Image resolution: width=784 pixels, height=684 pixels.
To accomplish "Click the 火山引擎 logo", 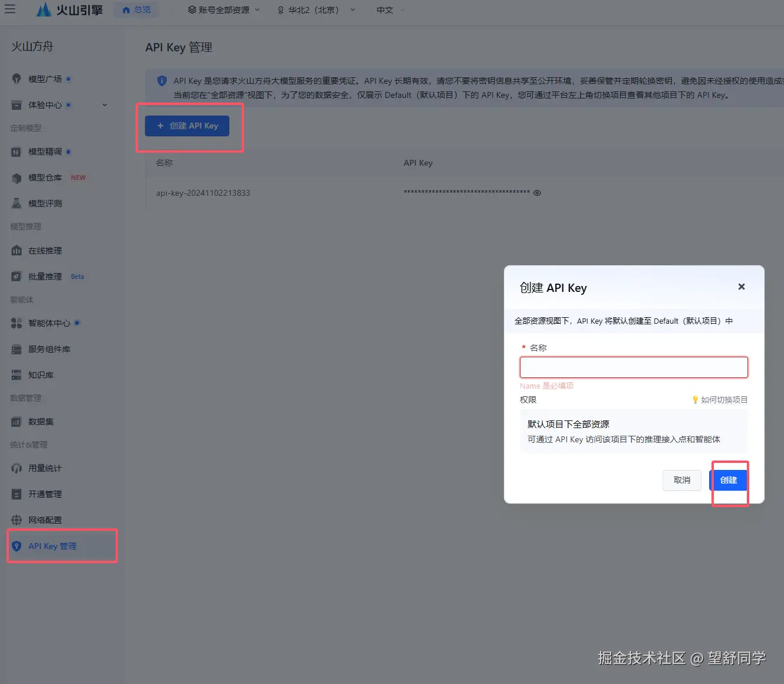I will coord(69,9).
